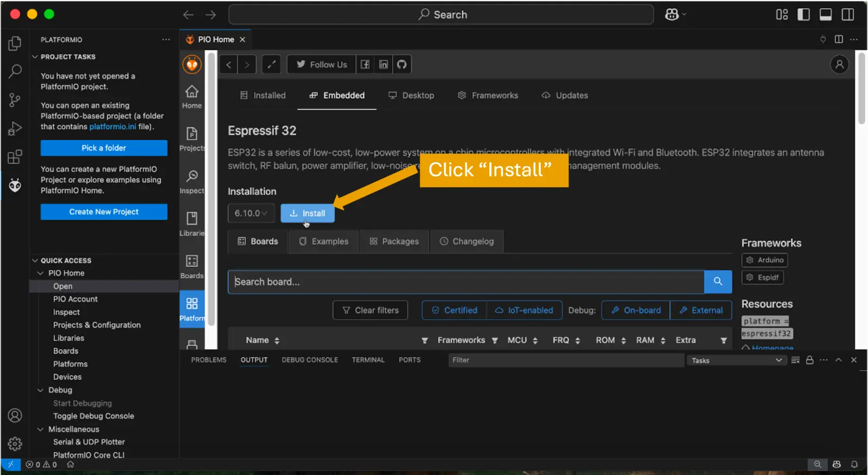868x475 pixels.
Task: Toggle the Certified filter
Action: (455, 311)
